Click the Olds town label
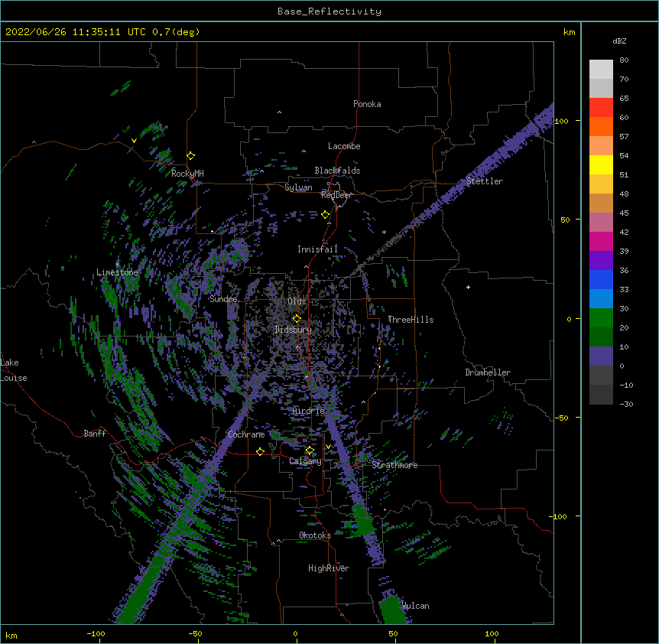 [297, 301]
